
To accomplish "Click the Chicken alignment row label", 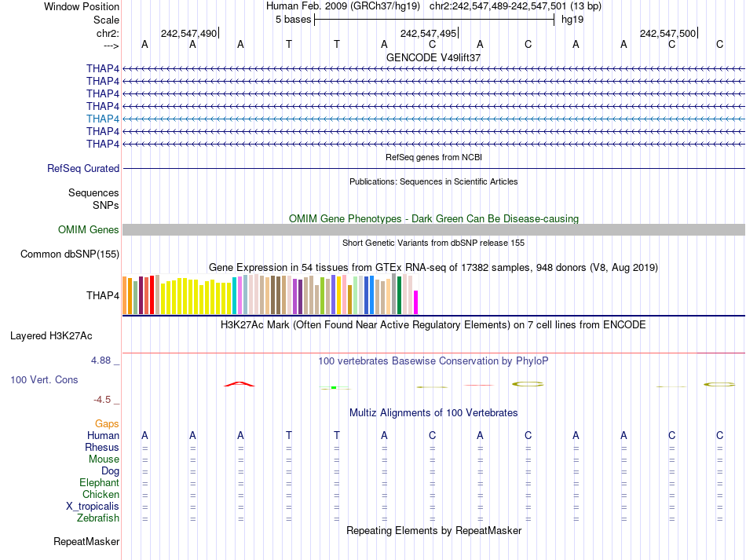I will pyautogui.click(x=101, y=494).
